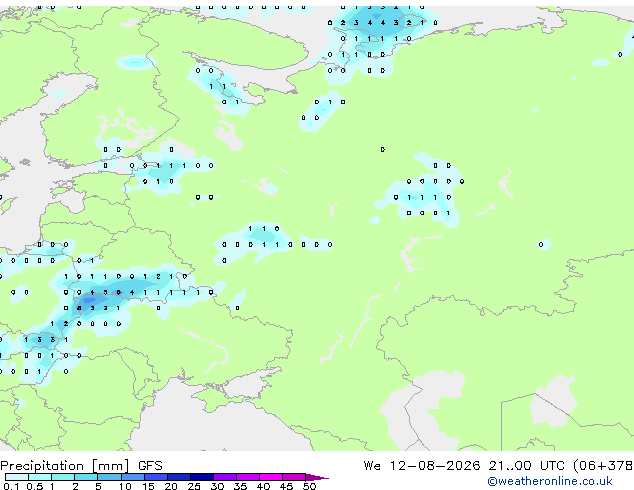Pick the 45–50 mm legend color swatch

pos(294,477)
